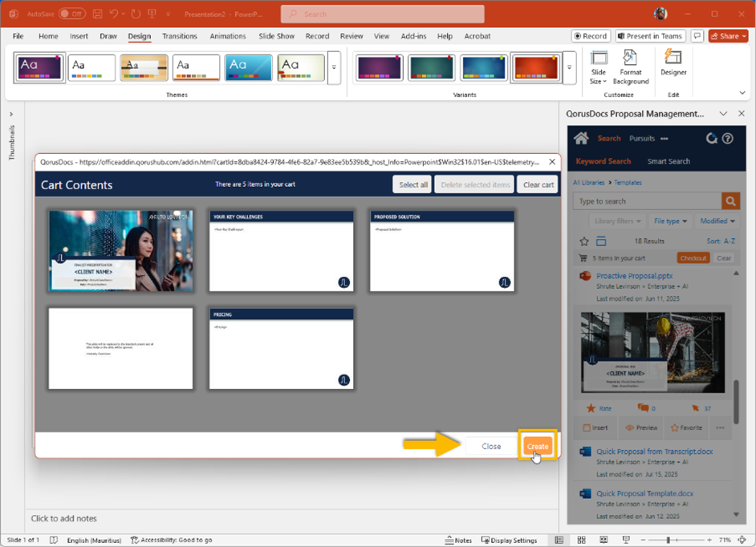The width and height of the screenshot is (756, 547).
Task: Open the File menu
Action: pyautogui.click(x=18, y=36)
